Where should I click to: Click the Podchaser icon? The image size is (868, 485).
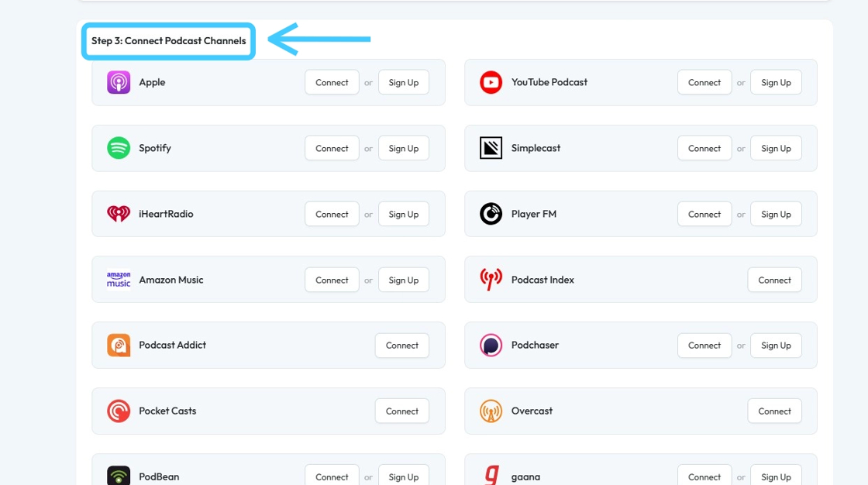(491, 346)
